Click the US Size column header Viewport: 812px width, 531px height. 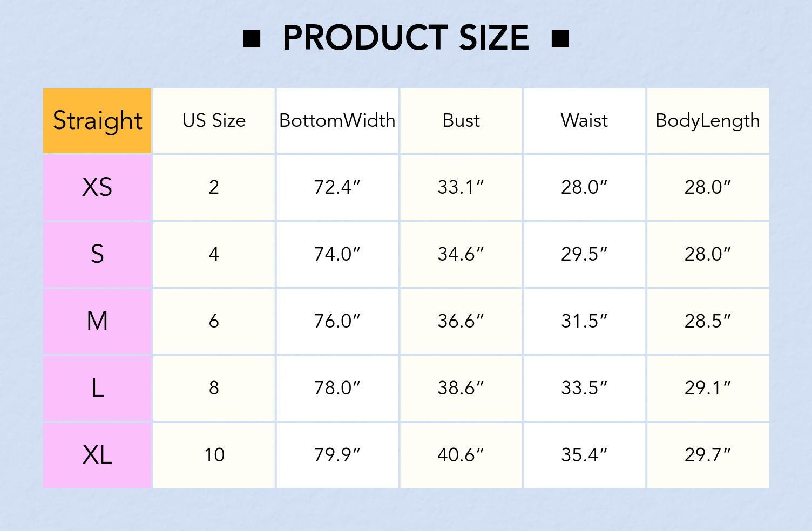tap(214, 120)
